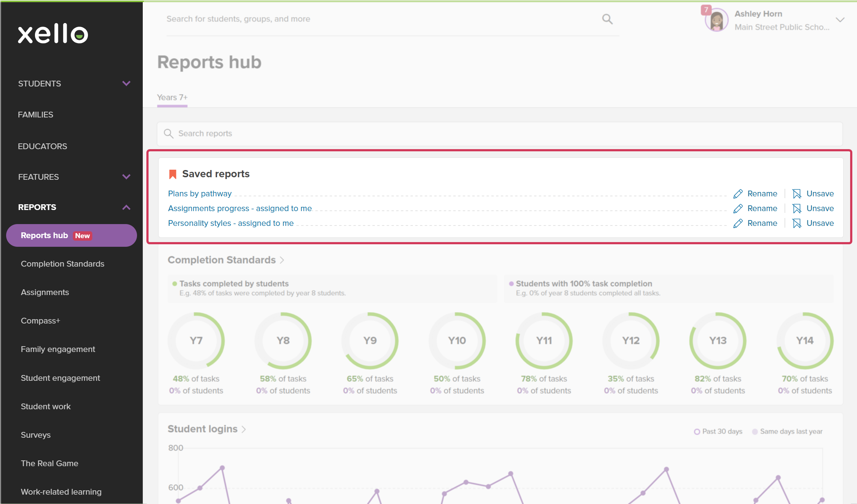
Task: Open Students in the sidebar
Action: point(40,84)
